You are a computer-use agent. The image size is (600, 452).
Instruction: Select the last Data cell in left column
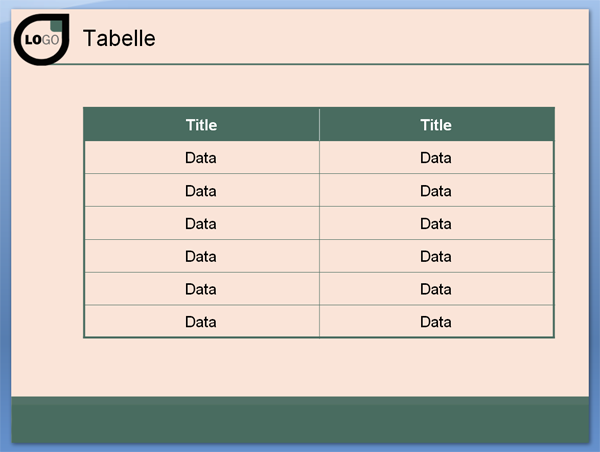[202, 321]
